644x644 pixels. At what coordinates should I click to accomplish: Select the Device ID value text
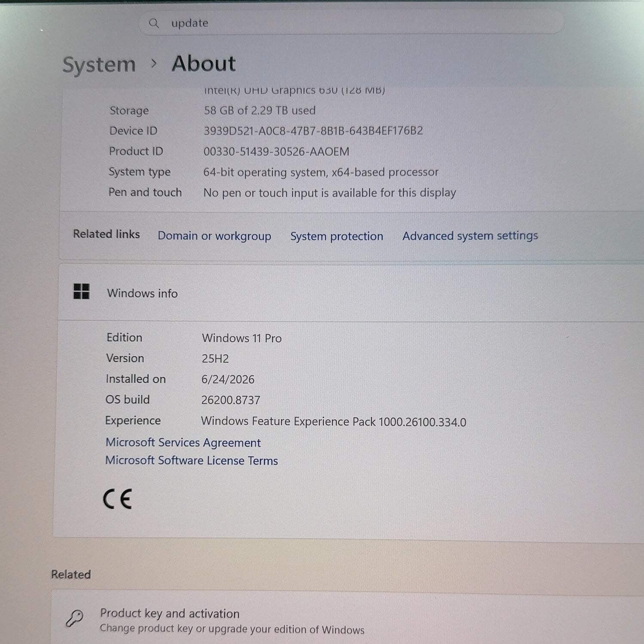(x=313, y=131)
